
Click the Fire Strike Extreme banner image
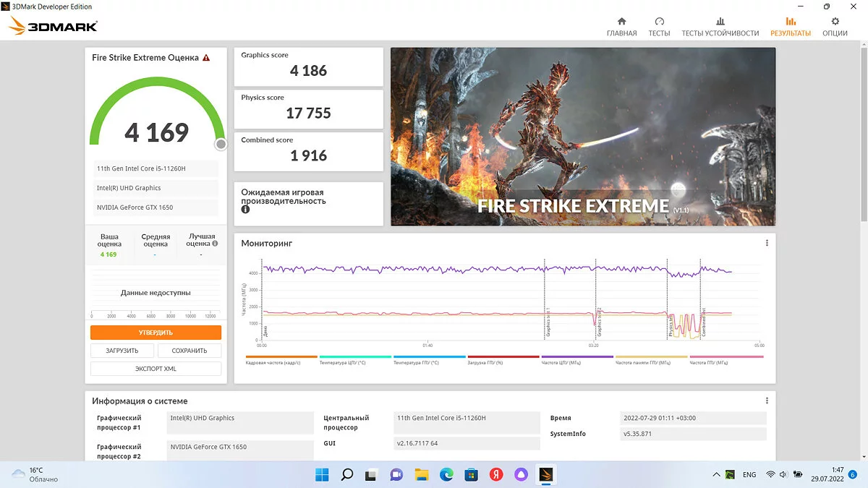tap(582, 137)
